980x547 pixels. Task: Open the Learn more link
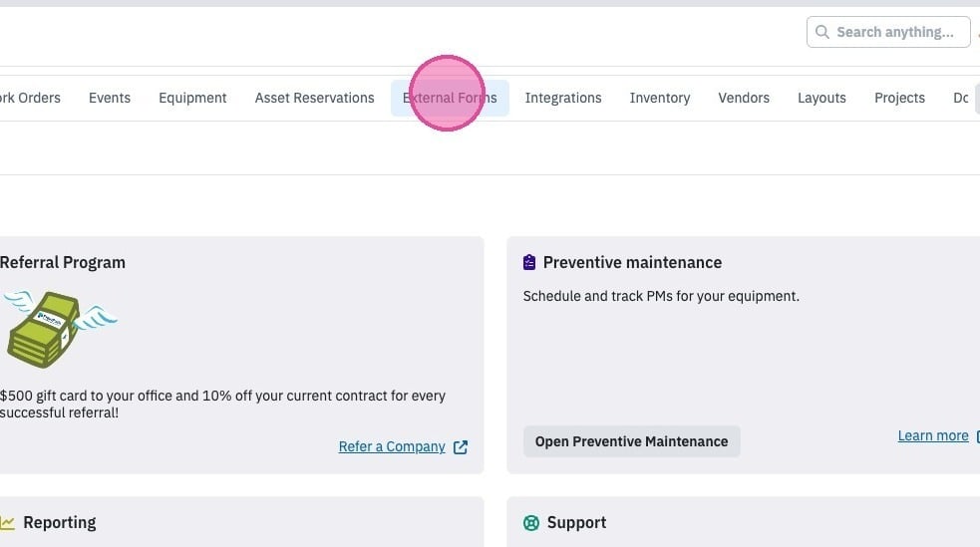pyautogui.click(x=933, y=435)
